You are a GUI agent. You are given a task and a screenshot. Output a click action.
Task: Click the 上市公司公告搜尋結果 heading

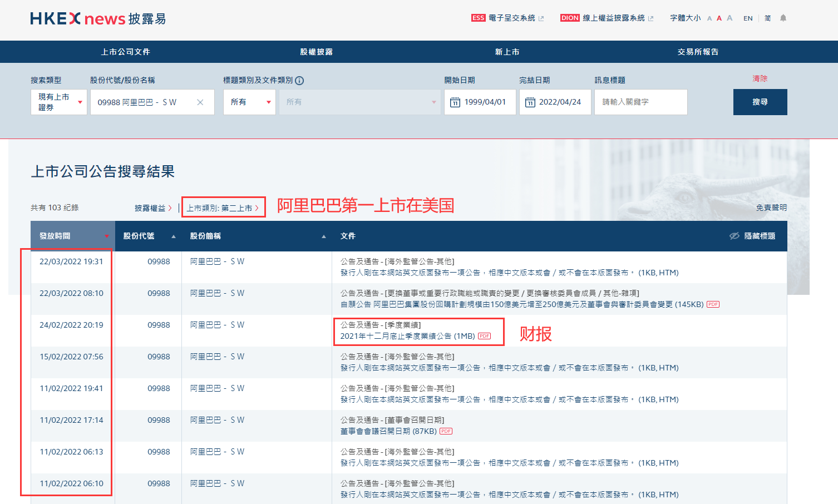(103, 171)
